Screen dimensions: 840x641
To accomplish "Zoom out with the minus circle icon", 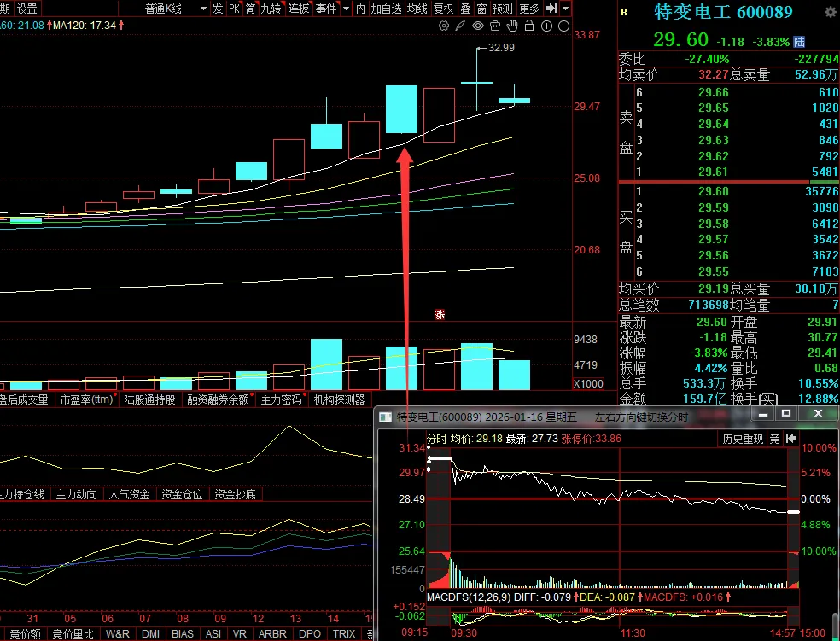I will (563, 26).
